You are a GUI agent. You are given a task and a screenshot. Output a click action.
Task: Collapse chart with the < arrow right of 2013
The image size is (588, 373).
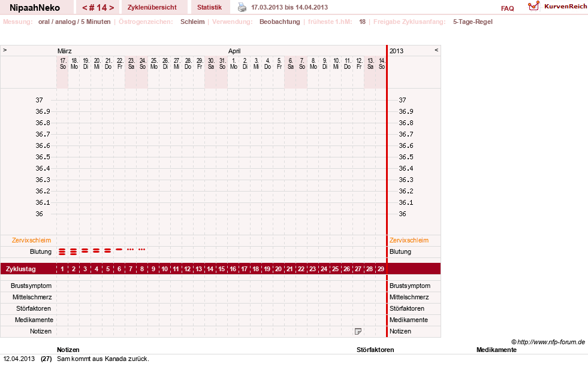436,50
